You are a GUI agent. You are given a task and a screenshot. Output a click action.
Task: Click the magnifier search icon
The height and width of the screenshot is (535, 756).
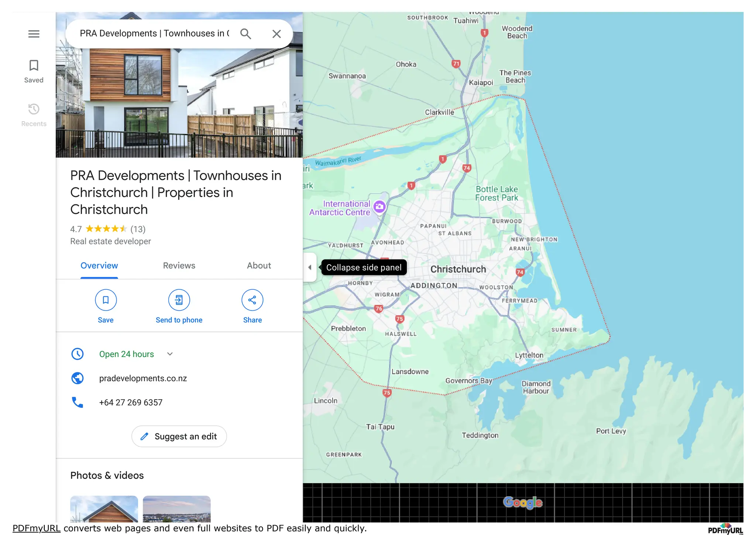pos(245,34)
